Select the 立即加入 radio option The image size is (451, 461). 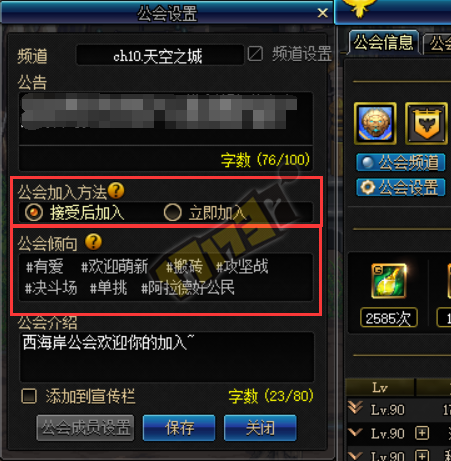coord(173,213)
